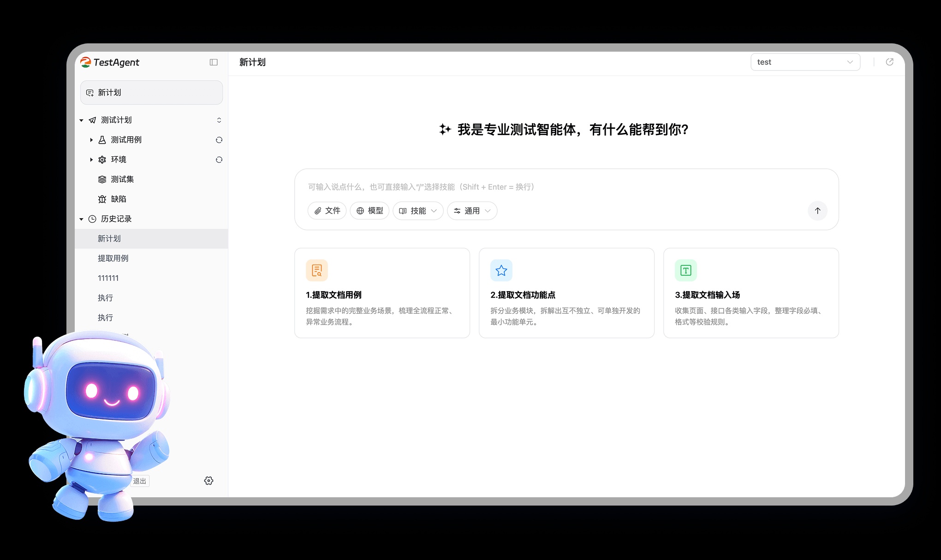Select the 新计划 history entry
This screenshot has width=941, height=560.
(151, 239)
